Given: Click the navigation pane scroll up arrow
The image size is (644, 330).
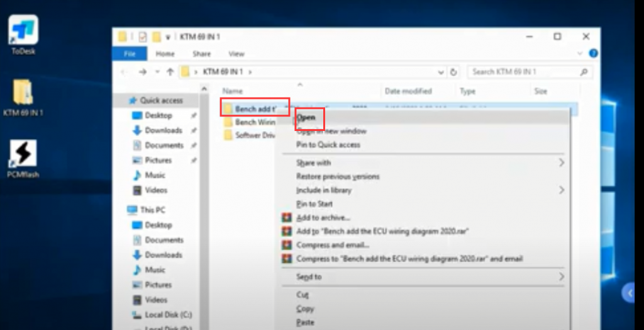Looking at the screenshot, I should click(x=204, y=88).
